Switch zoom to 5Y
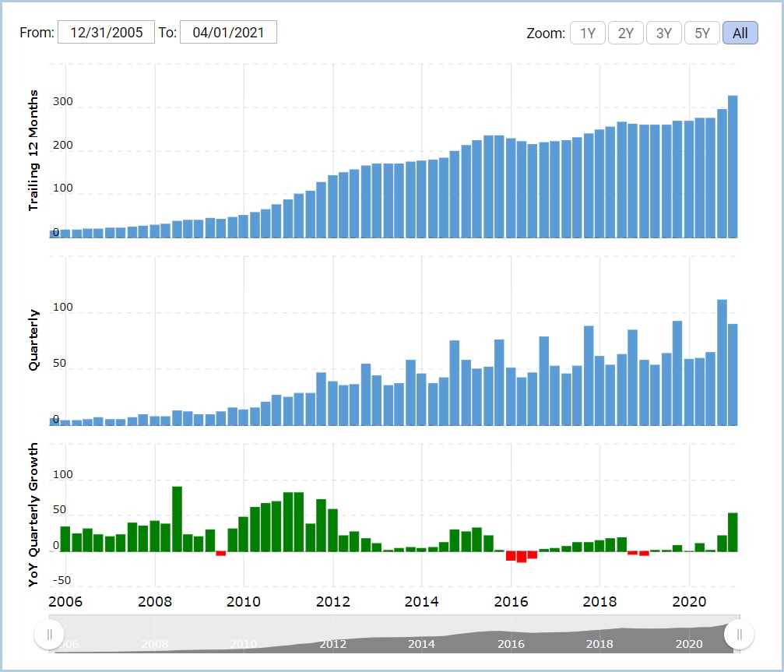The height and width of the screenshot is (672, 784). [701, 33]
